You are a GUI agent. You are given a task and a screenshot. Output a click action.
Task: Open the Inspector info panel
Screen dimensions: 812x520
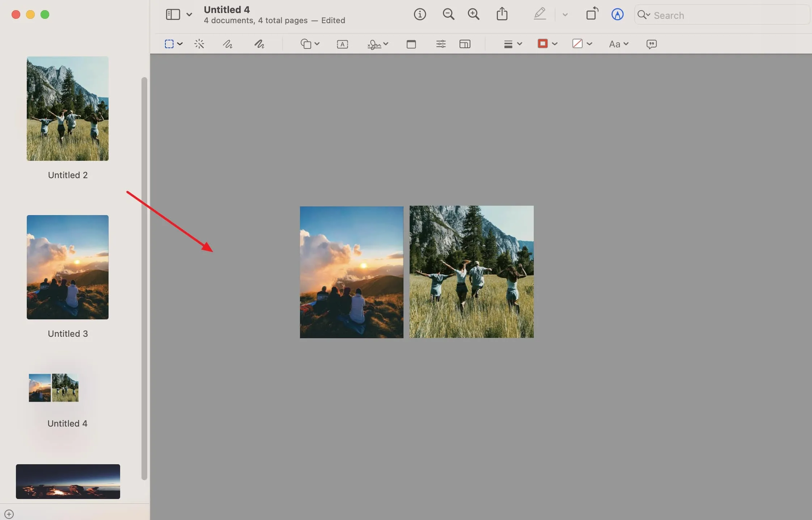pos(420,14)
